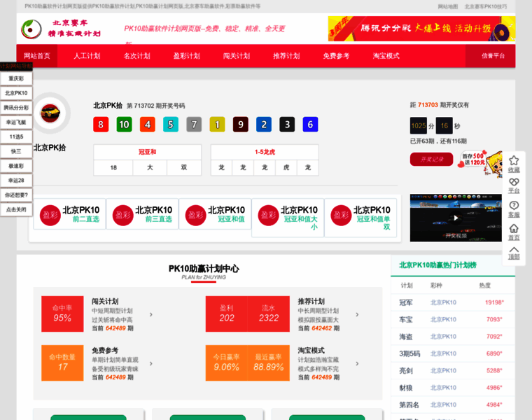Click the yellow car 北京PK拾 logo
The image size is (532, 420).
coord(50,112)
